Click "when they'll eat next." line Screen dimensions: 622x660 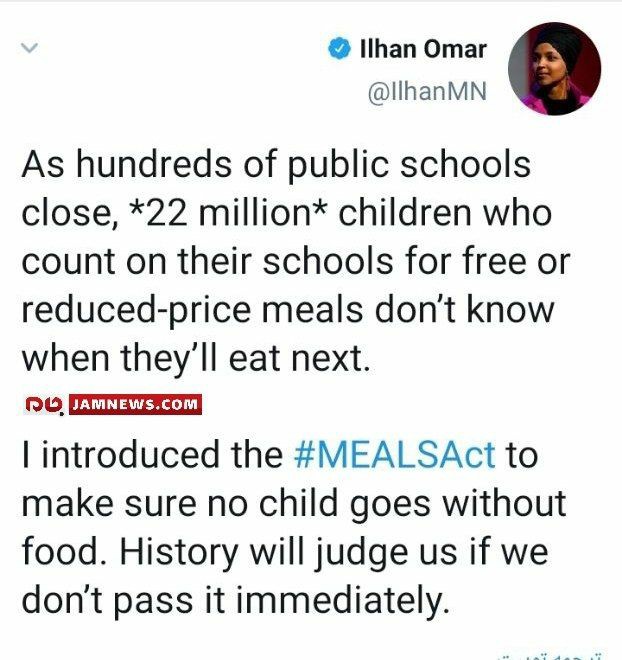[x=196, y=359]
